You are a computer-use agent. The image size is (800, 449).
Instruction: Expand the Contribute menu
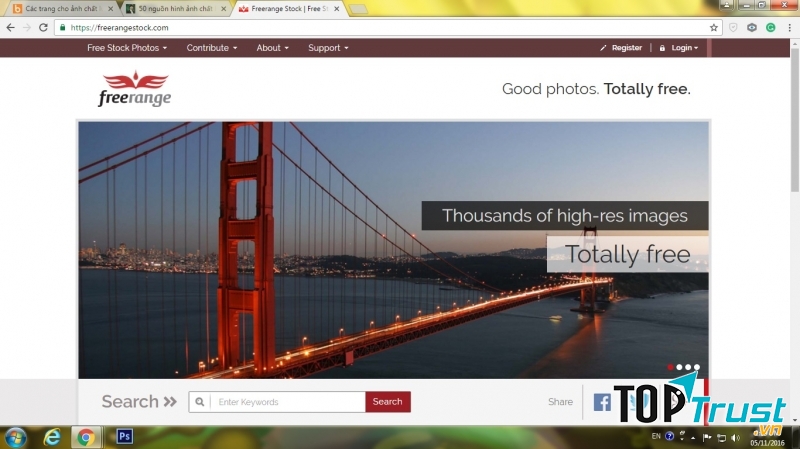[x=212, y=48]
